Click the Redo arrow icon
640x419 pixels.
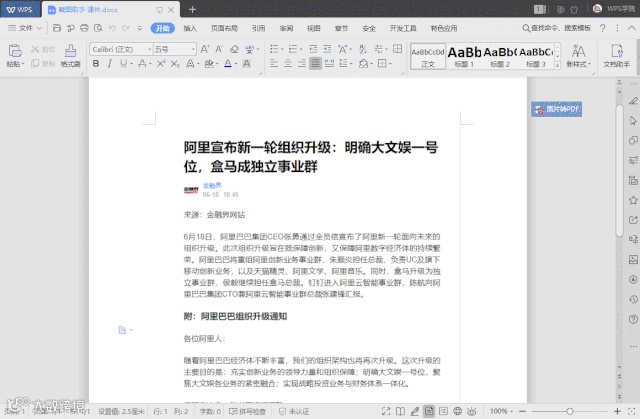[126, 28]
